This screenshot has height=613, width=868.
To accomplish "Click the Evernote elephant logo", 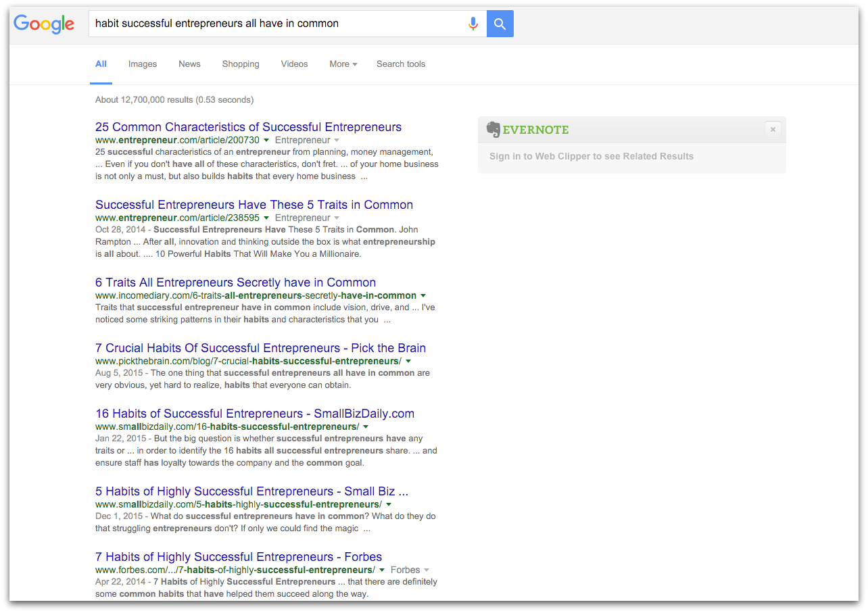I will click(493, 130).
